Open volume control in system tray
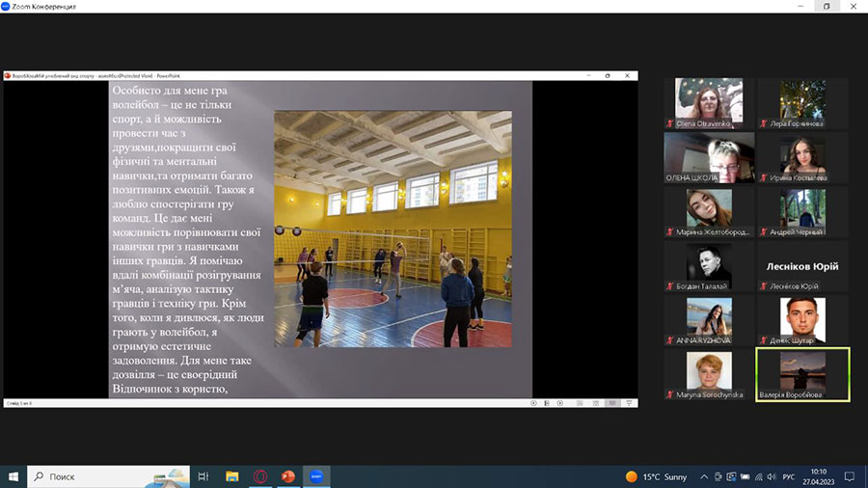This screenshot has width=868, height=488. (x=772, y=477)
